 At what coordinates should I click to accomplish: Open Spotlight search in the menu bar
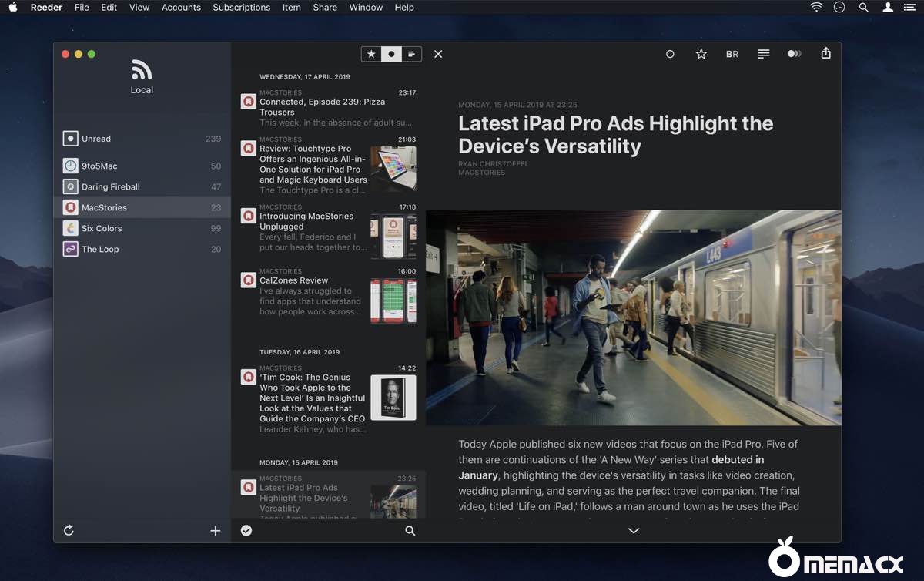(x=863, y=7)
